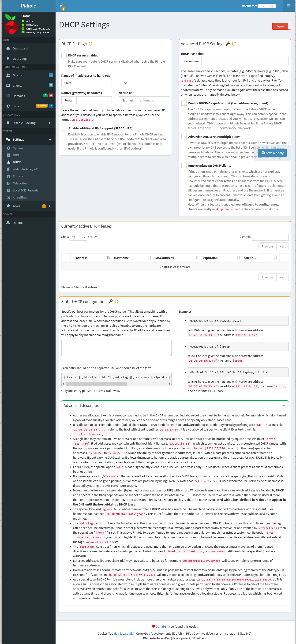Click the Save & Apply button
This screenshot has height=644, width=296.
[272, 153]
